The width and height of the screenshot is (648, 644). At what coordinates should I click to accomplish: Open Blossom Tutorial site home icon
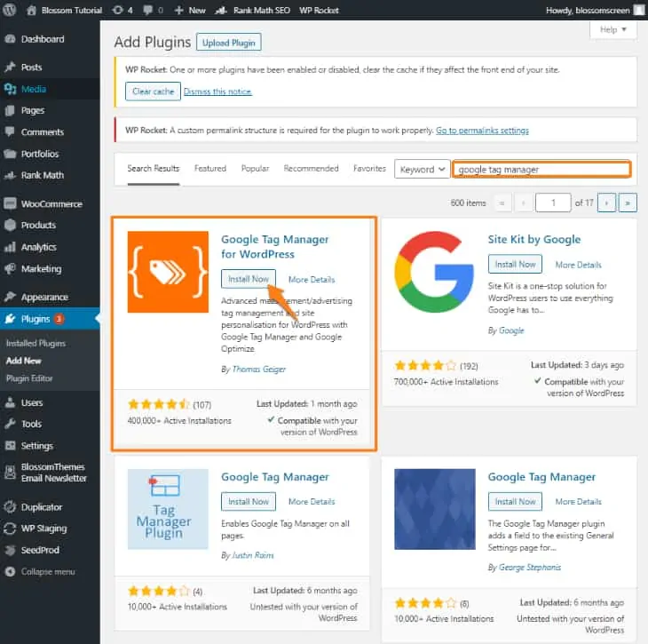[31, 11]
